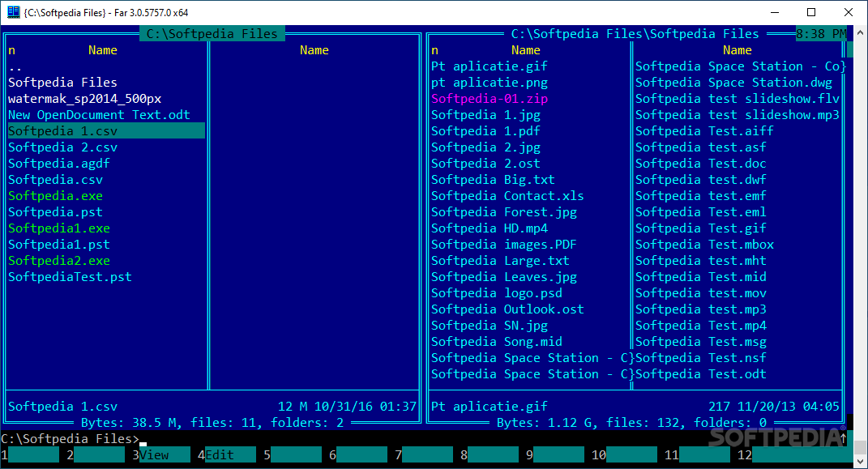This screenshot has height=469, width=868.
Task: Select 'Softpedia Test.mid' file
Action: pyautogui.click(x=701, y=277)
